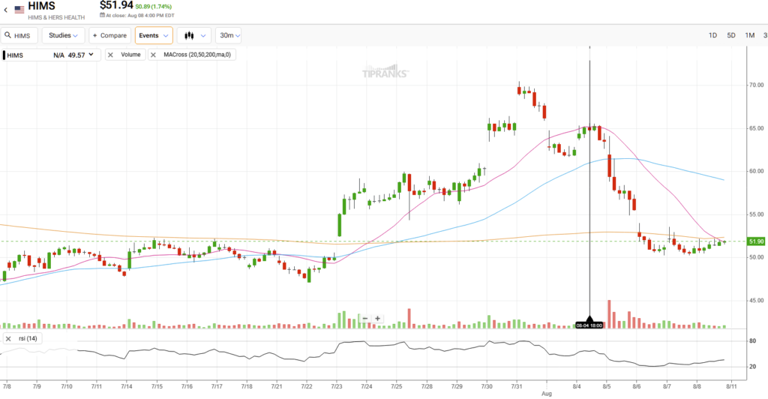This screenshot has width=768, height=399.
Task: Expand the 30m interval dropdown
Action: (228, 35)
